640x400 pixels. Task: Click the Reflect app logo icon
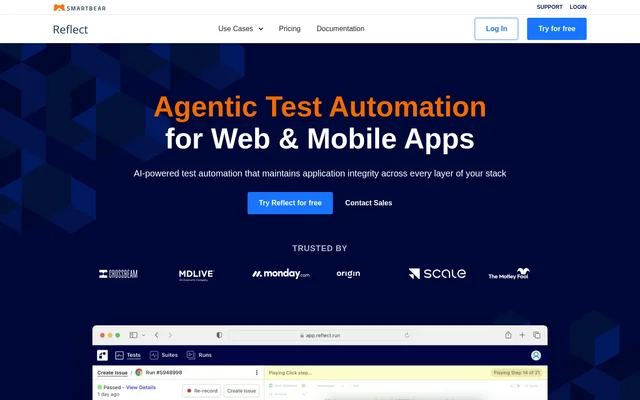click(x=102, y=355)
